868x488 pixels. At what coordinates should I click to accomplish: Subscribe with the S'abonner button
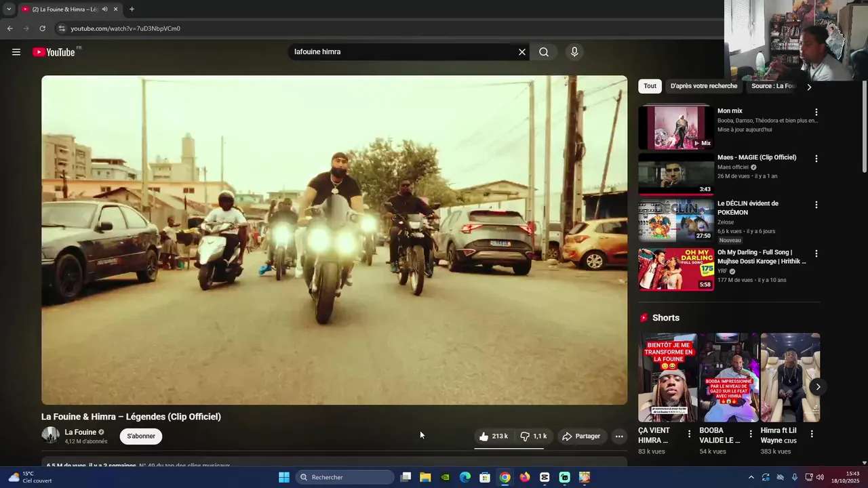(141, 436)
